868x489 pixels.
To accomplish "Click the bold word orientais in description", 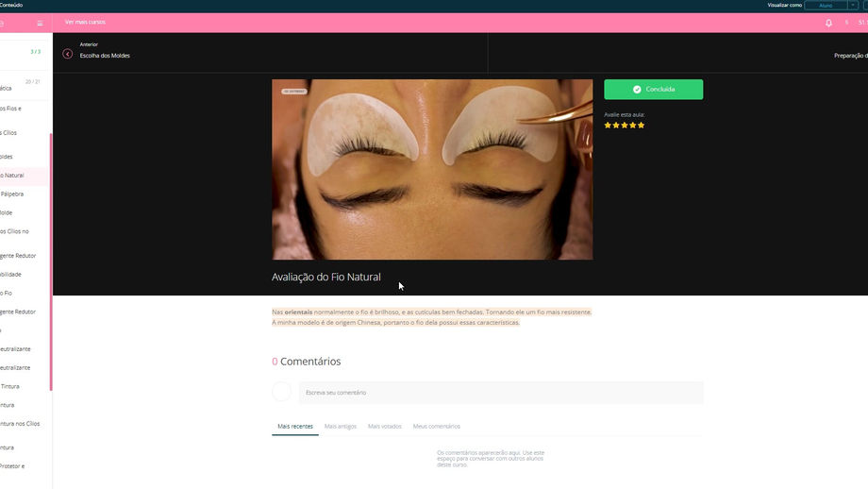I will coord(298,312).
